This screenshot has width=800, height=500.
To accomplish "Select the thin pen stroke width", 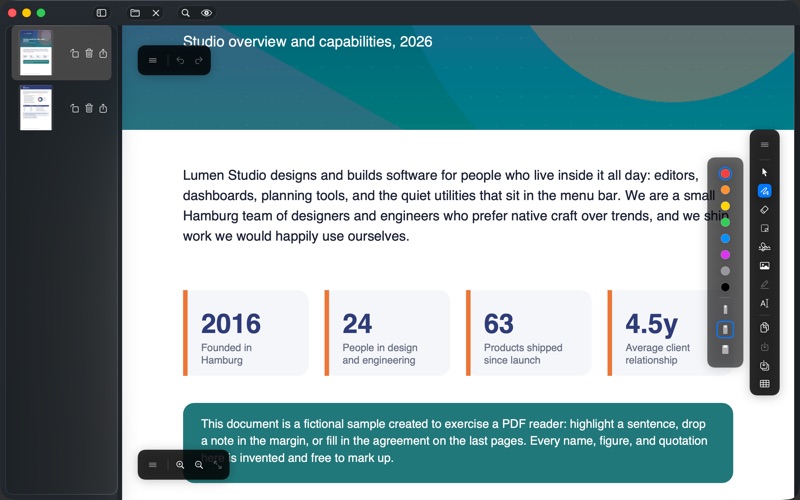I will [725, 310].
